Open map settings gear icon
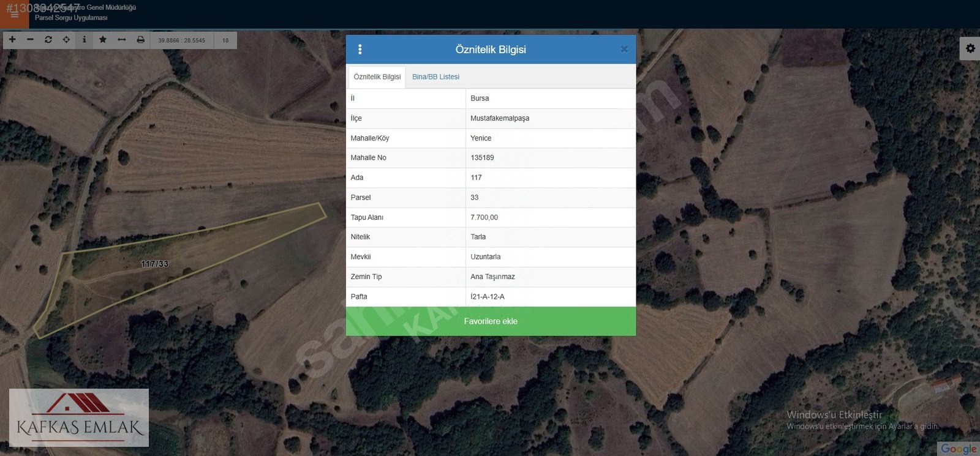Viewport: 980px width, 456px height. click(x=970, y=48)
